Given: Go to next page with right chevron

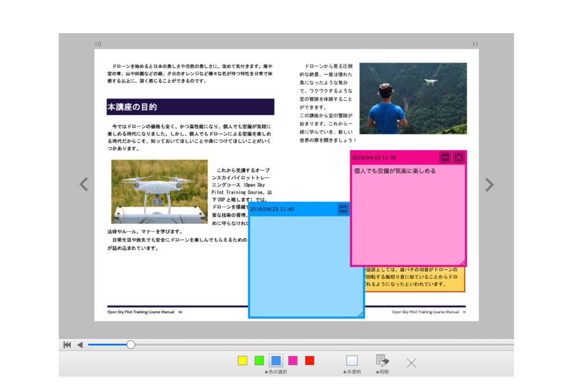Looking at the screenshot, I should 489,184.
